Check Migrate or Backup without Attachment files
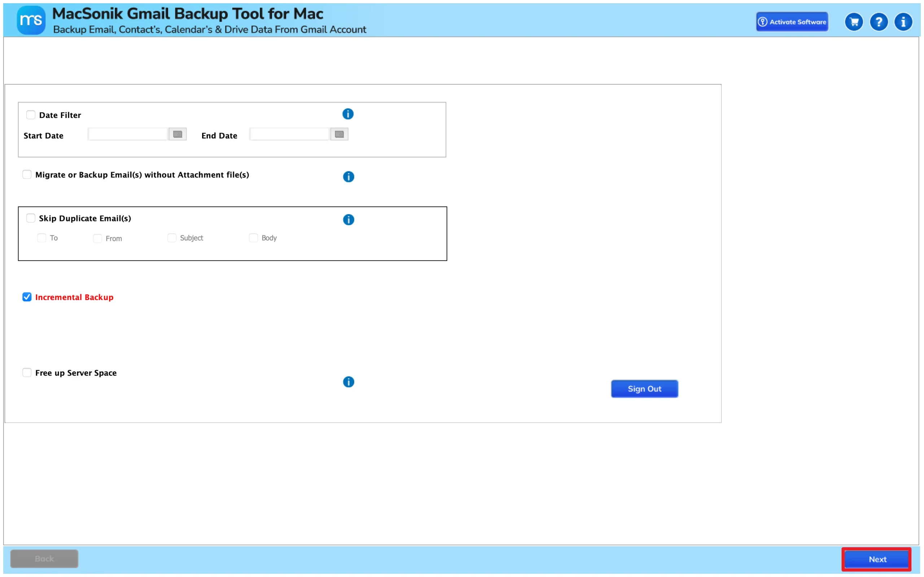Viewport: 924px width, 577px height. 27,175
